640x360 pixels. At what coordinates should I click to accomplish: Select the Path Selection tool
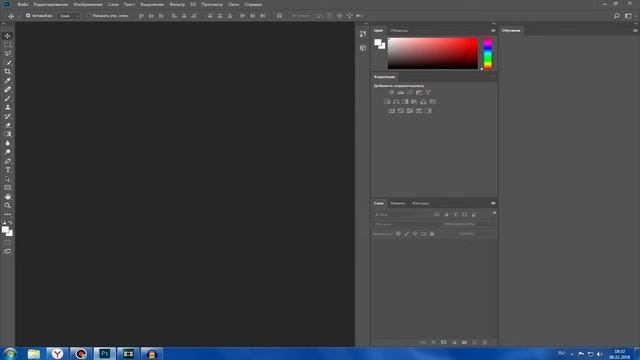tap(7, 179)
